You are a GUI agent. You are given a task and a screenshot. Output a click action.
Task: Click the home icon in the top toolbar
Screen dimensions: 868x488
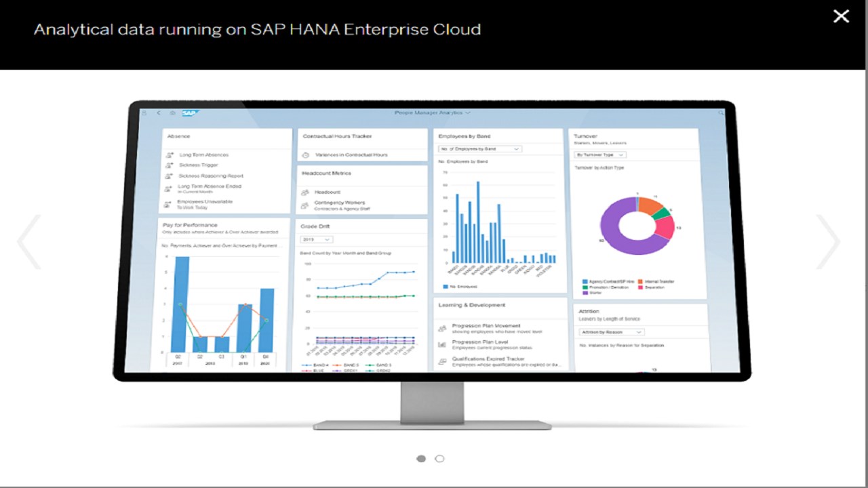click(x=171, y=113)
